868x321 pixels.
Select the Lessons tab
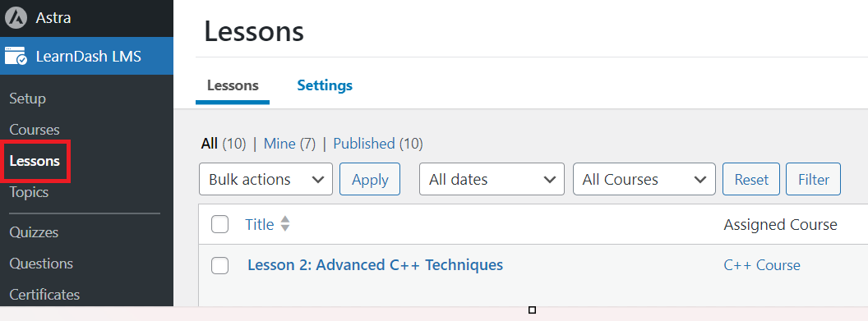pos(233,85)
